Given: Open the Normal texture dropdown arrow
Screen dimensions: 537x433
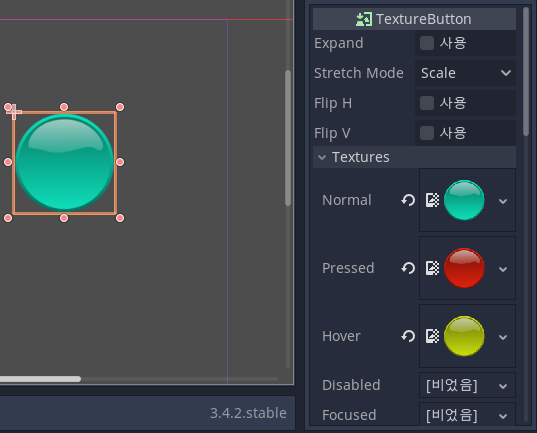Looking at the screenshot, I should point(503,201).
